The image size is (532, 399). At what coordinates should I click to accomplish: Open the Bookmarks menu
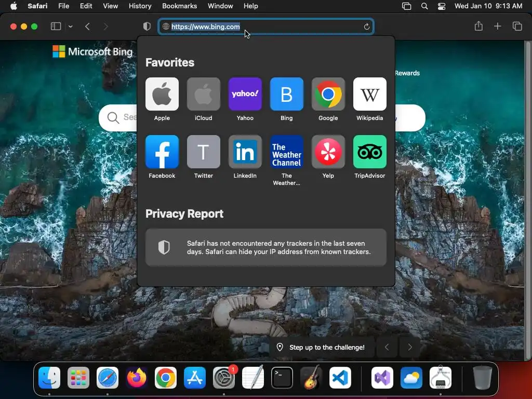[x=179, y=6]
